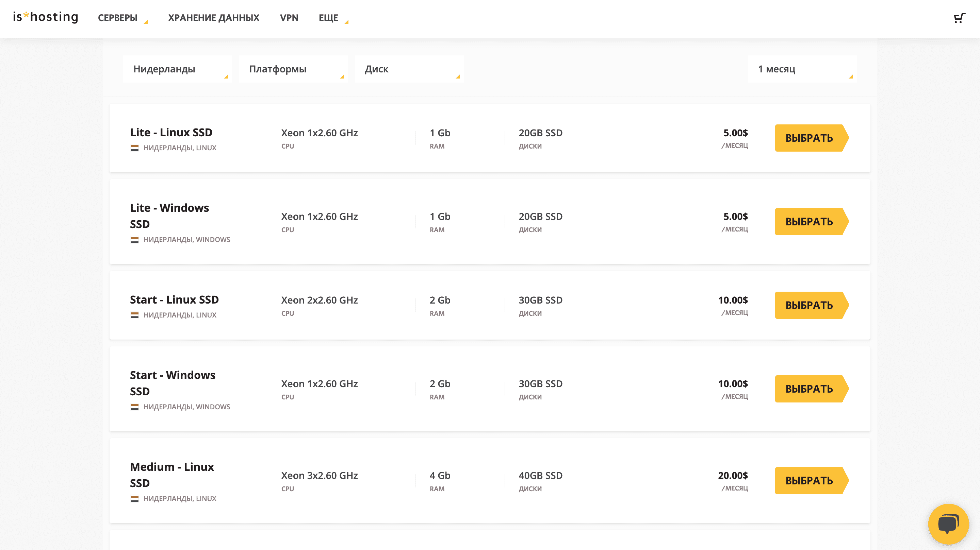This screenshot has height=550, width=980.
Task: Open the Start - Linux SSD title
Action: [174, 299]
